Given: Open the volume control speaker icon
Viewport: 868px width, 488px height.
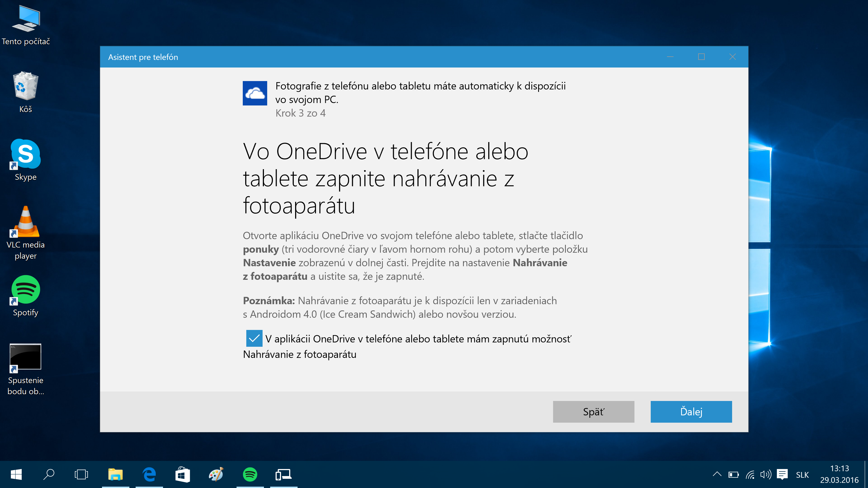Looking at the screenshot, I should tap(766, 474).
